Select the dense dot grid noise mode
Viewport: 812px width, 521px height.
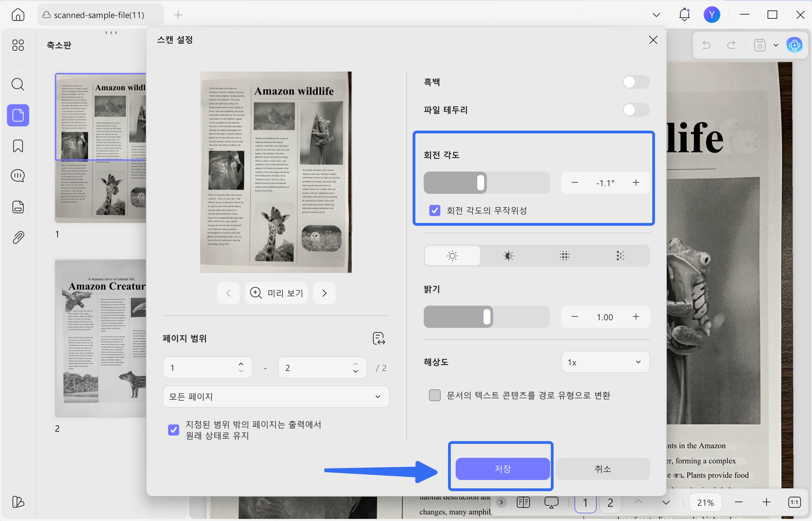tap(564, 256)
